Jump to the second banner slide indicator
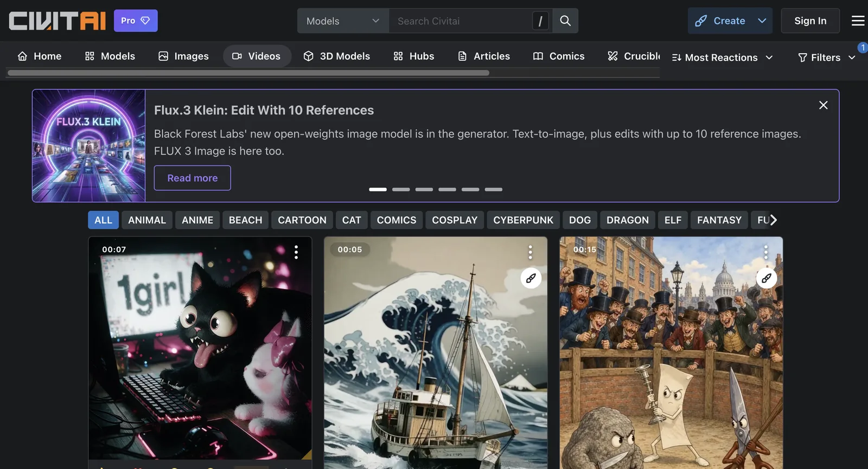 coord(401,189)
